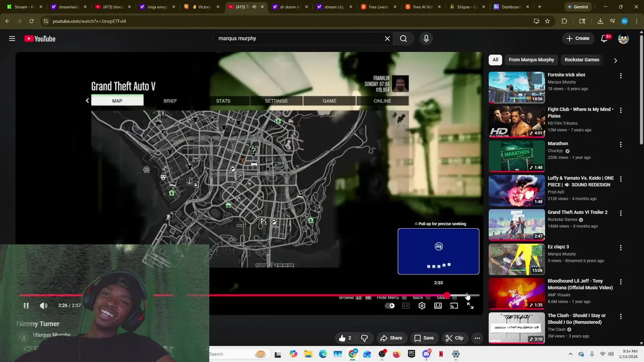This screenshot has width=644, height=362.
Task: Open Netflix from the taskbar
Action: [441, 354]
